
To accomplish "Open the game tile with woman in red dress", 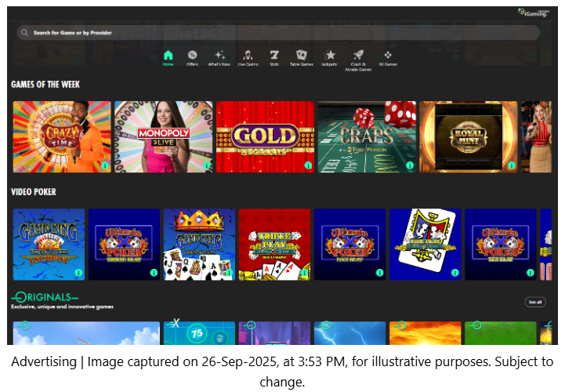I will (536, 136).
